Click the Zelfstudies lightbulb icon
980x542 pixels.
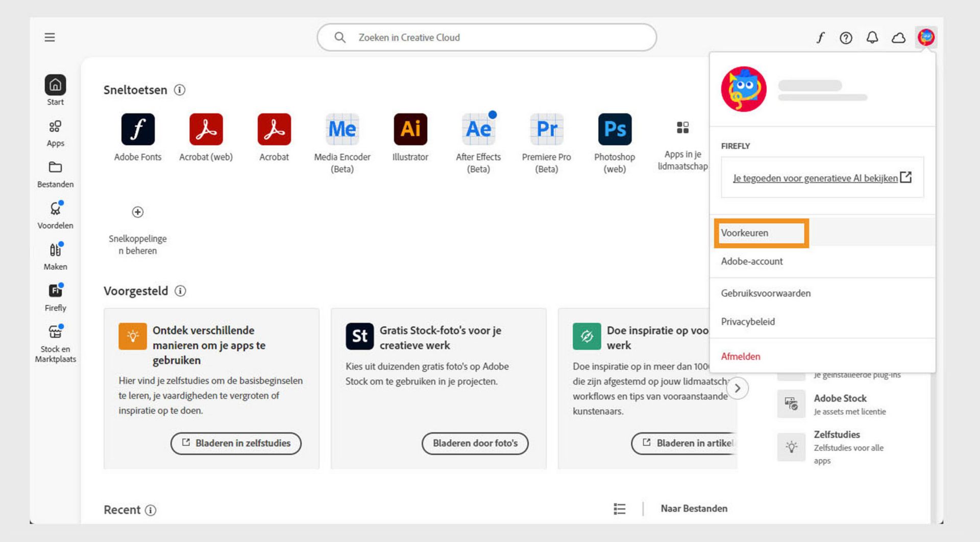[791, 447]
